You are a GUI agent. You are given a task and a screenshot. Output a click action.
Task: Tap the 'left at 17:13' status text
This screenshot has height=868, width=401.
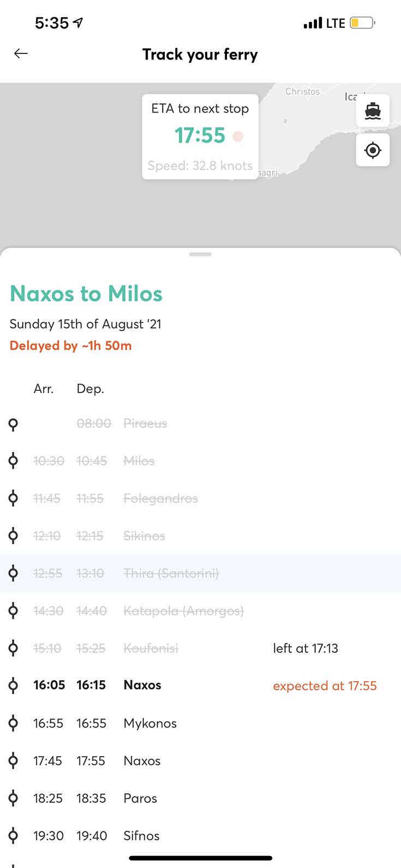point(306,649)
